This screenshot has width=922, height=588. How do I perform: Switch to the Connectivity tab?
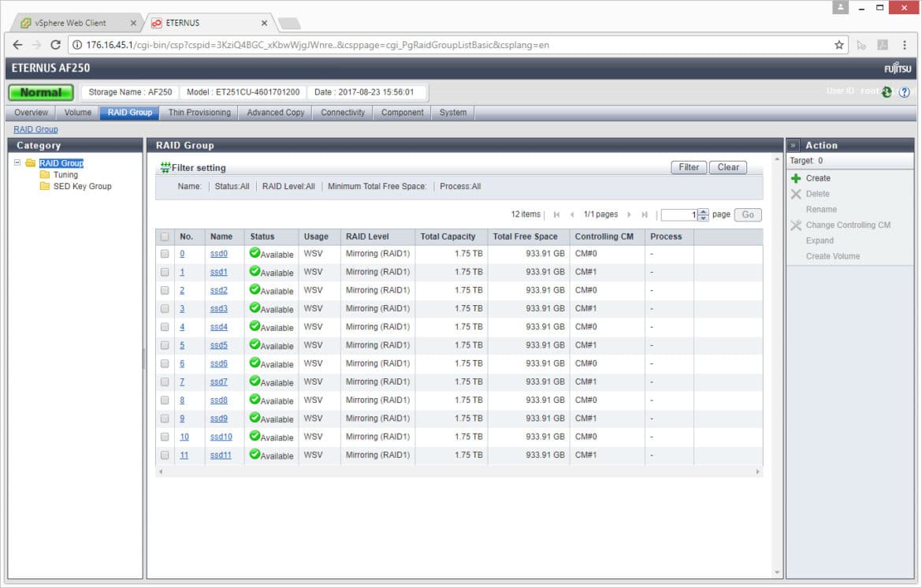pos(343,112)
